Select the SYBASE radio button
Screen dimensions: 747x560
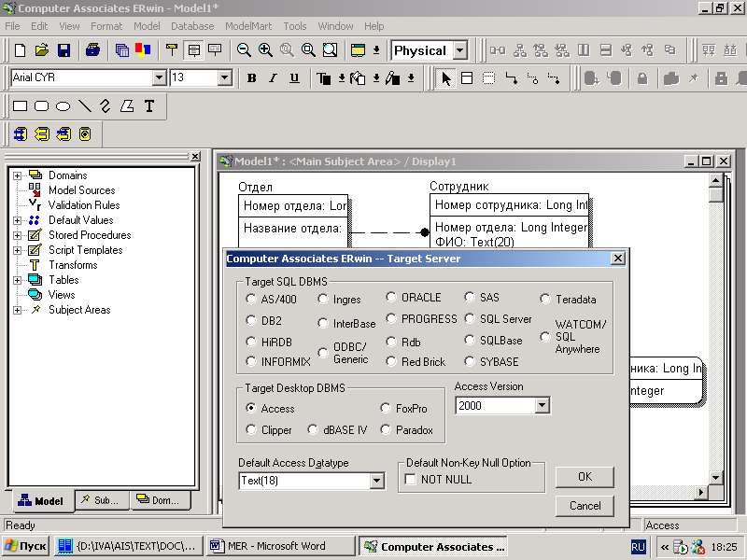(x=470, y=361)
